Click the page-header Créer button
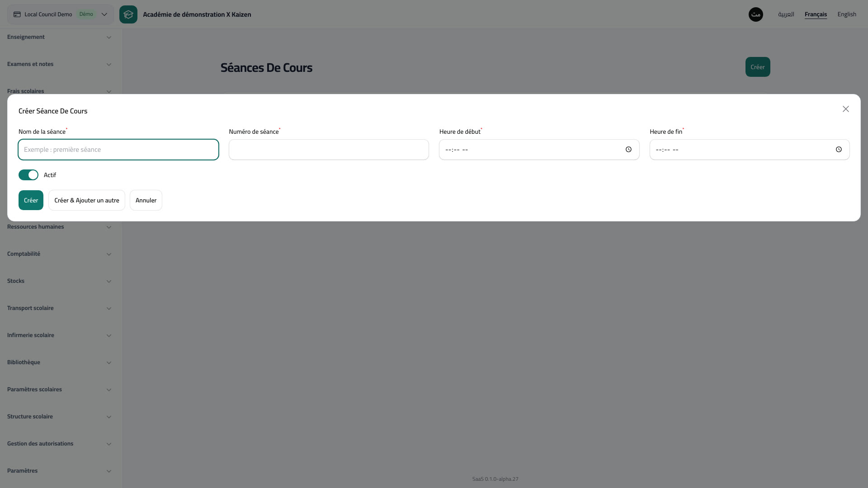 758,67
